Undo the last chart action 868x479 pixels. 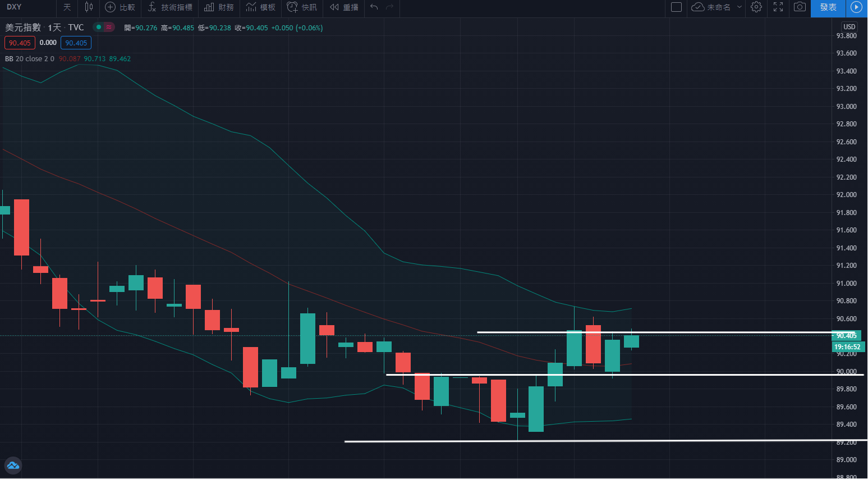click(374, 7)
